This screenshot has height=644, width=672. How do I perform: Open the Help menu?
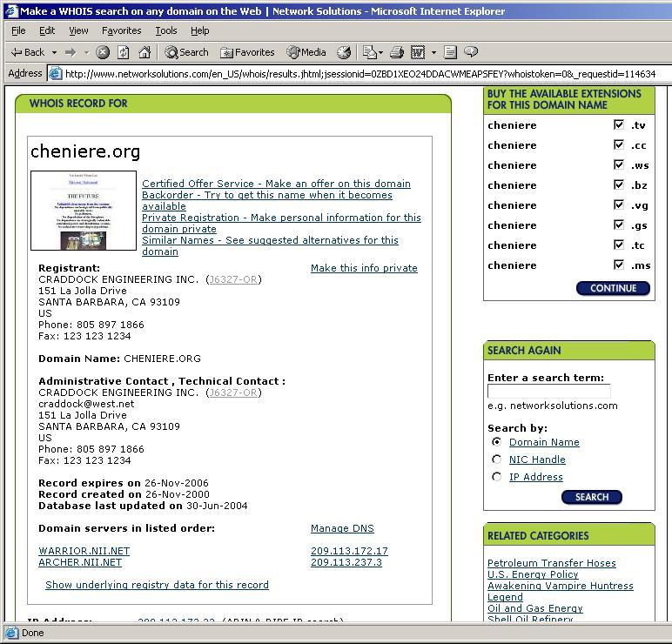[x=199, y=30]
